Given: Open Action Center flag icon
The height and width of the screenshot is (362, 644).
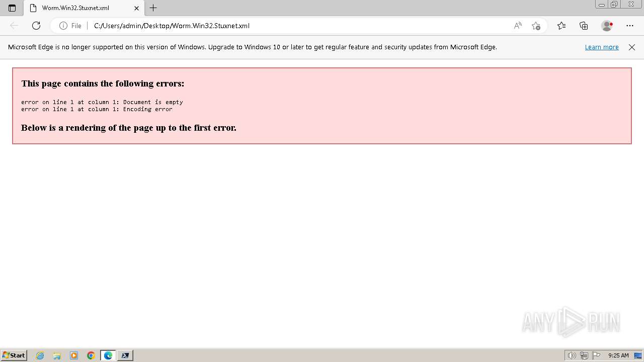Looking at the screenshot, I should tap(596, 355).
